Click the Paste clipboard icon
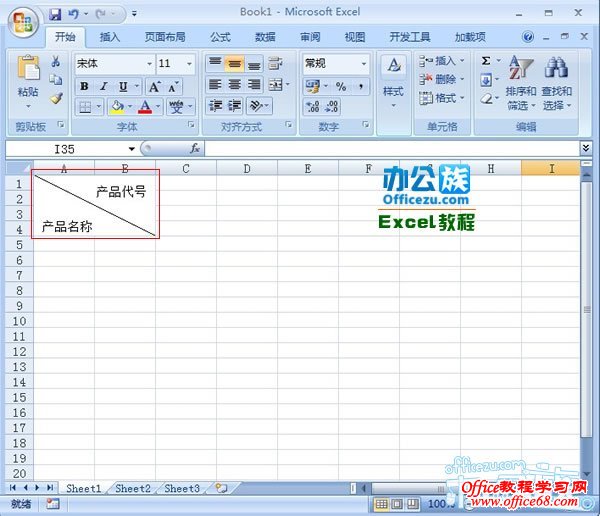600x516 pixels. [x=28, y=68]
